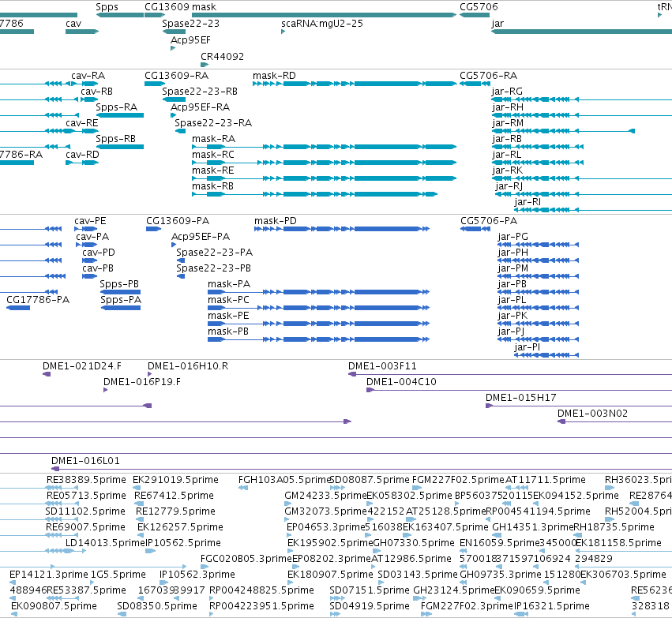This screenshot has width=672, height=618.
Task: Click transcript Spps-RA label
Action: coord(117,107)
